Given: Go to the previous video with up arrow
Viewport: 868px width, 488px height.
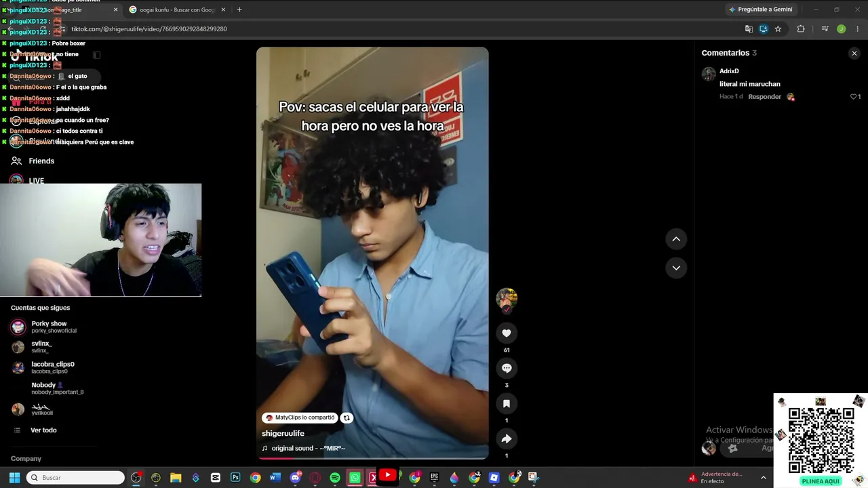Looking at the screenshot, I should (676, 239).
